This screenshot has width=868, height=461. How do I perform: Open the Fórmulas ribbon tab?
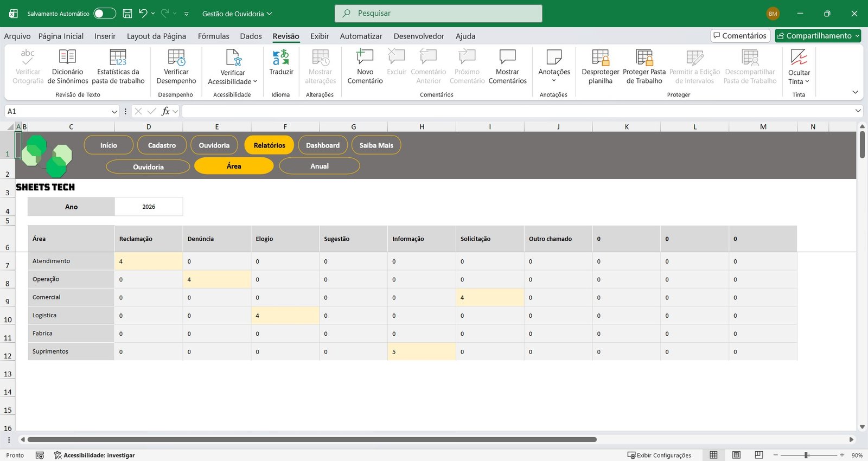click(213, 36)
